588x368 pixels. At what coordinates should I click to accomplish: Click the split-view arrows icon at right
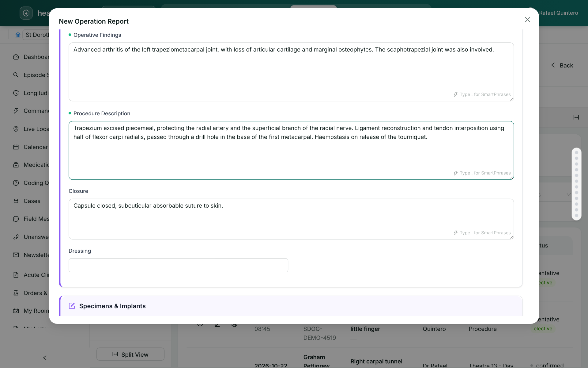[576, 117]
